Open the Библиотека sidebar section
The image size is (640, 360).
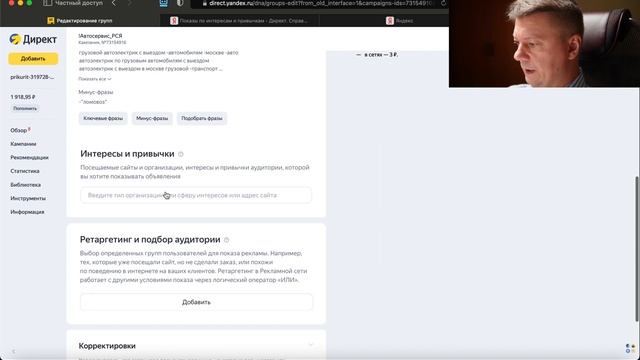pyautogui.click(x=25, y=185)
